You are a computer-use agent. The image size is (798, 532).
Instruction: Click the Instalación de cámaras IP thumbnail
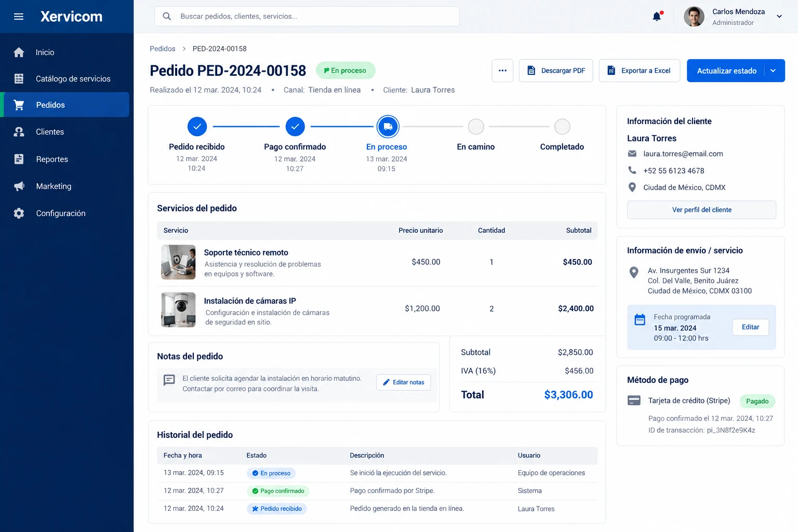[178, 310]
